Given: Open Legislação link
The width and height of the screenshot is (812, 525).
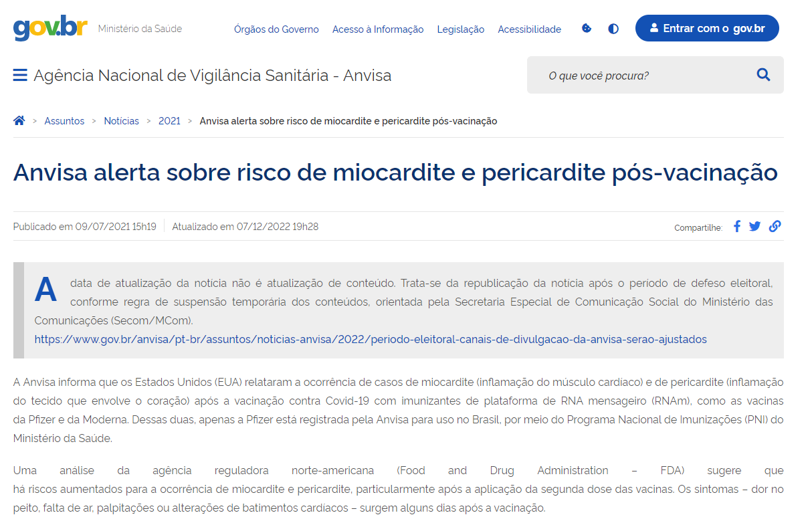Looking at the screenshot, I should (461, 29).
